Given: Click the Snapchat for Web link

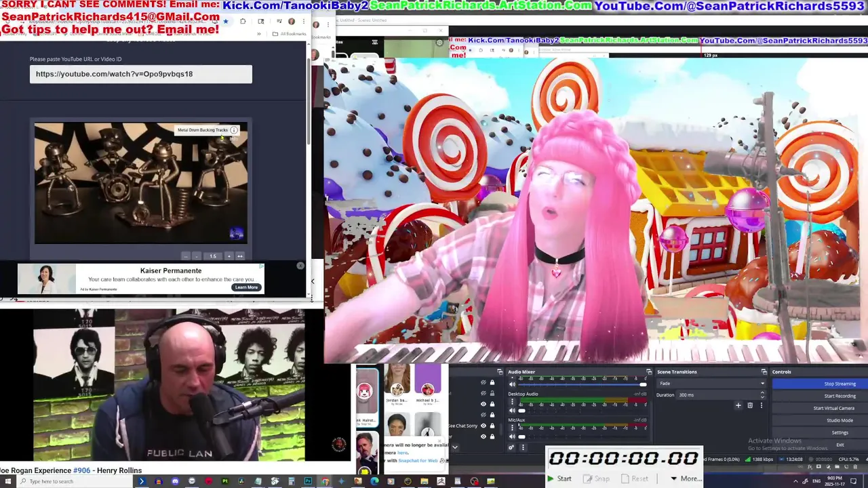Looking at the screenshot, I should [x=418, y=461].
